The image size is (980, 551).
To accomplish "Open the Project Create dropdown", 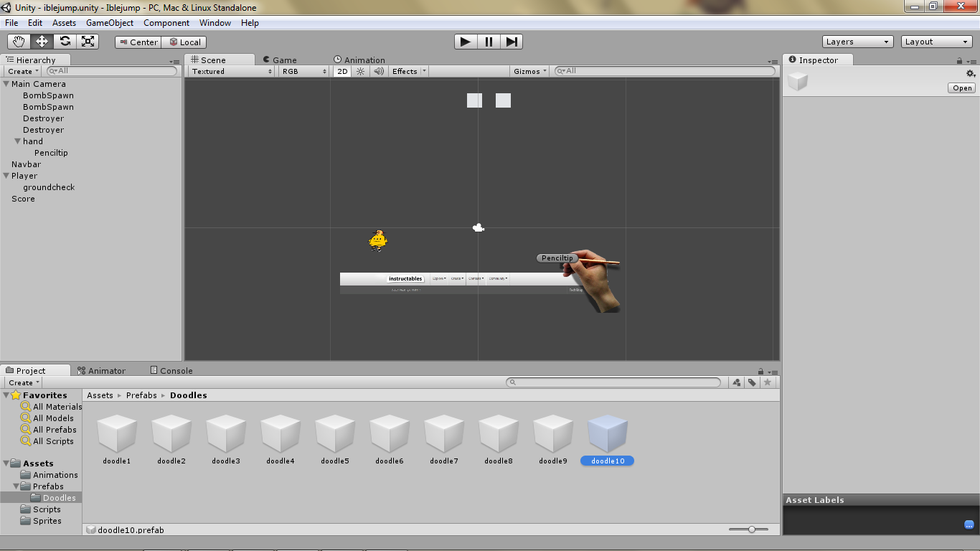I will click(x=24, y=382).
